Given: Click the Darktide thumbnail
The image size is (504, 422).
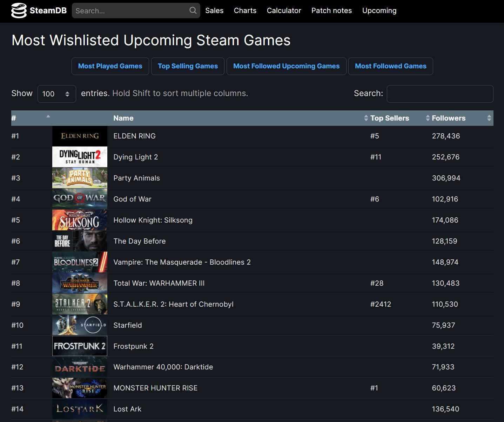Looking at the screenshot, I should click(80, 367).
